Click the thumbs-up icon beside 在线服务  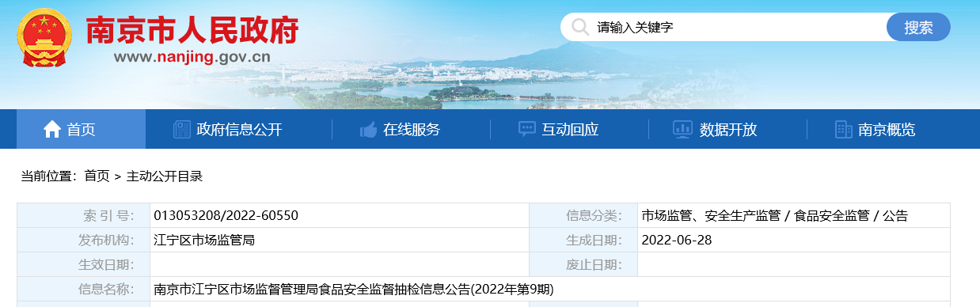368,130
